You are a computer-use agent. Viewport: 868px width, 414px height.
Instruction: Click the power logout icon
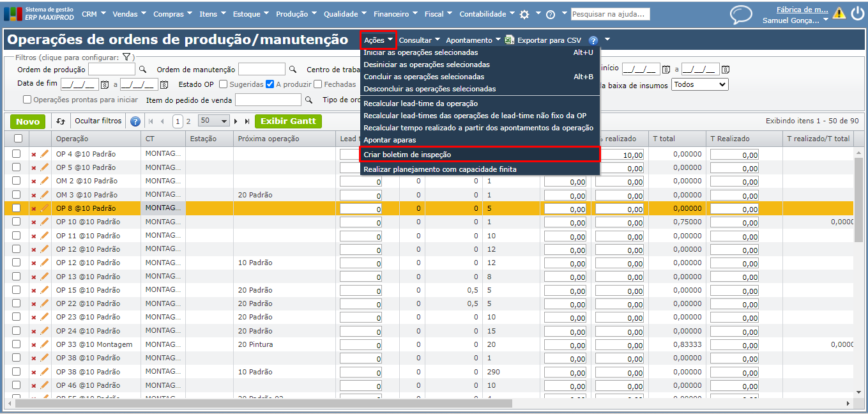857,13
